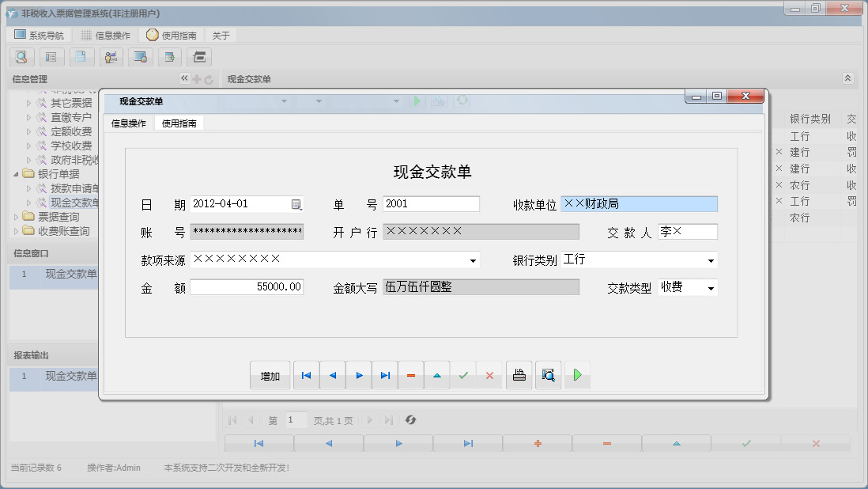868x489 pixels.
Task: Confirm changes with the green check icon
Action: coord(463,375)
